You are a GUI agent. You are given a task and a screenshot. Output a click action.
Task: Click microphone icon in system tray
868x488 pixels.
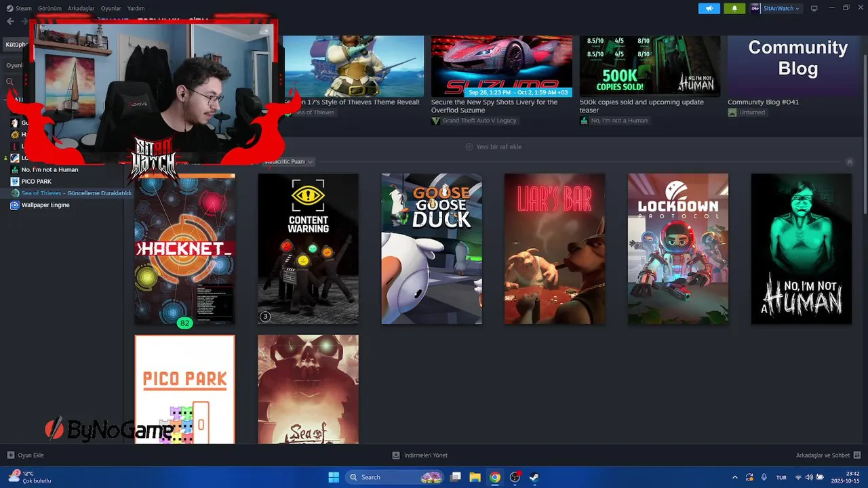[x=764, y=477]
